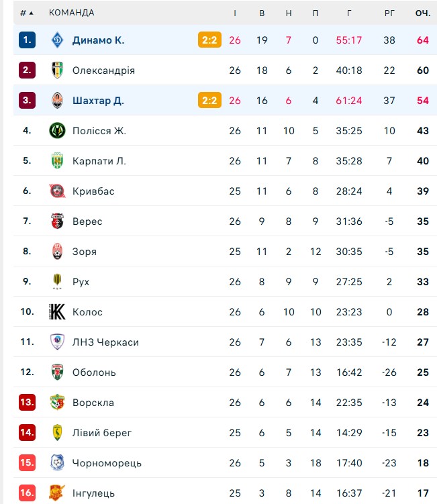The image size is (437, 504).
Task: Click the КОМАНДА column header
Action: (72, 13)
